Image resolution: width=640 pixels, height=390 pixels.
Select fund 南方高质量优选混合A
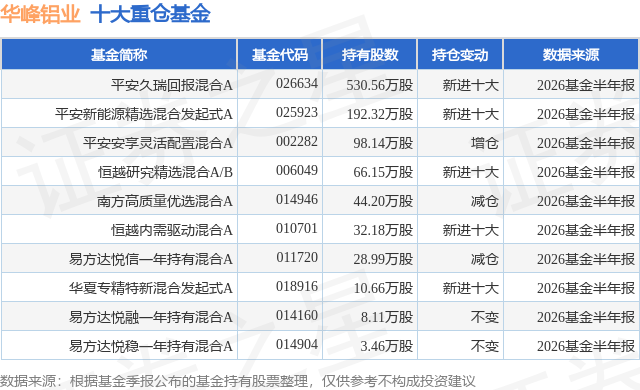tap(165, 201)
